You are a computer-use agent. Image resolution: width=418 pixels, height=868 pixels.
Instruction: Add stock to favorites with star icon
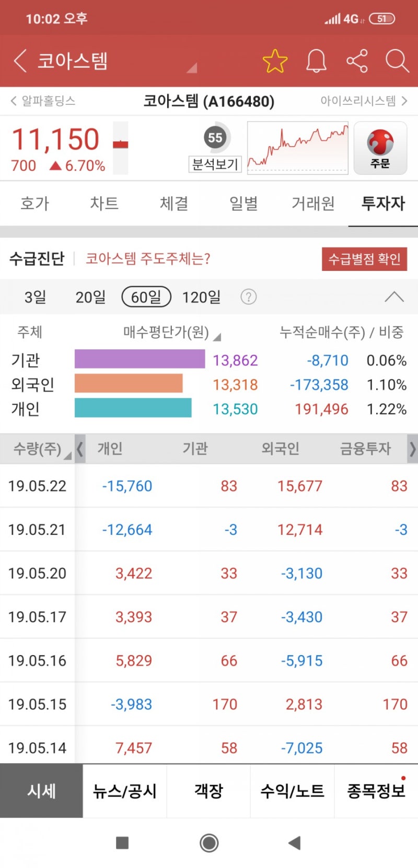coord(275,61)
